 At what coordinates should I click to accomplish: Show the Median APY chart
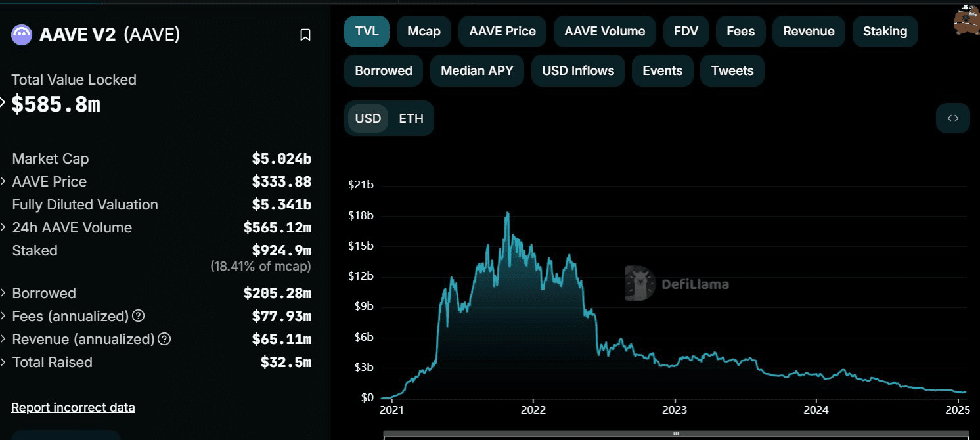point(477,70)
